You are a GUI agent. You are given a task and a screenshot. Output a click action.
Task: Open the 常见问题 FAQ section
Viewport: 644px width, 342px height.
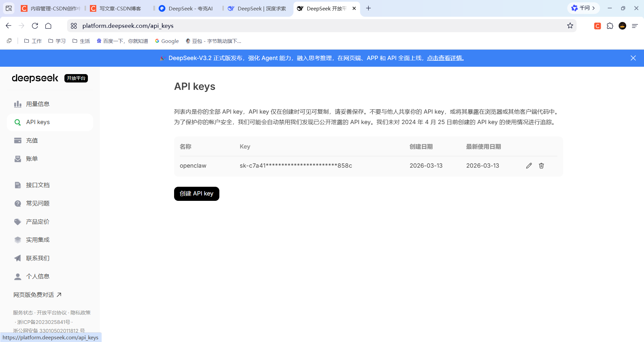38,203
